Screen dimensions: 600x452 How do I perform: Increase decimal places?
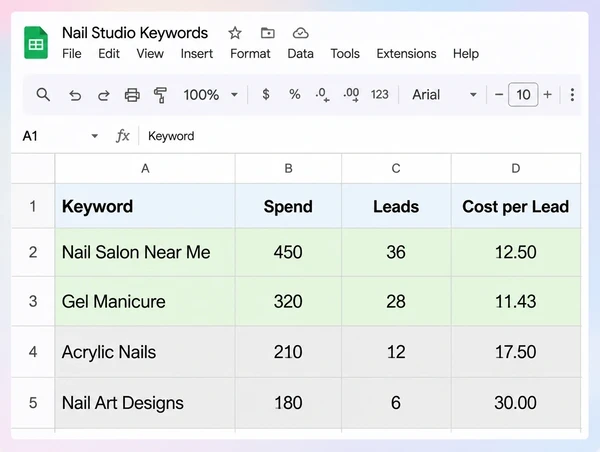(351, 95)
